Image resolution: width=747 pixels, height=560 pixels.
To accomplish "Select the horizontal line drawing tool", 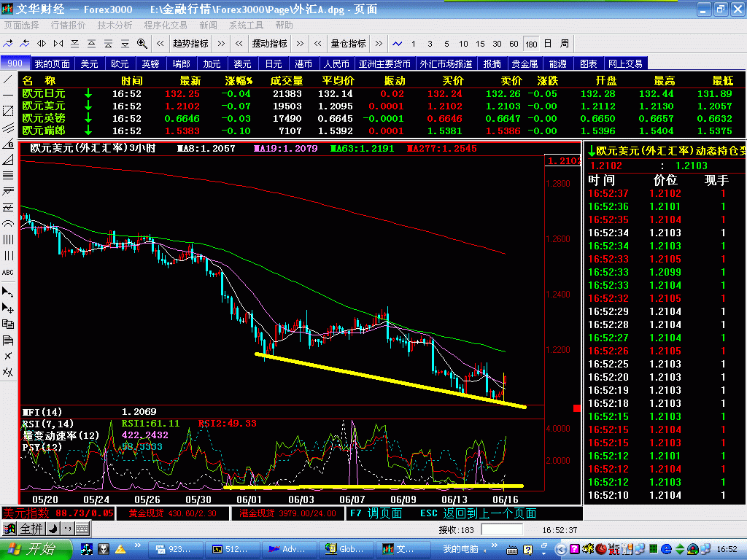I will click(8, 96).
